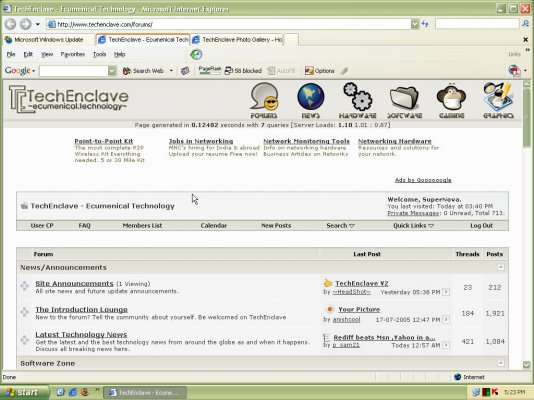534x400 pixels.
Task: Click the highlighter pen toolbar icon
Action: tap(345, 71)
